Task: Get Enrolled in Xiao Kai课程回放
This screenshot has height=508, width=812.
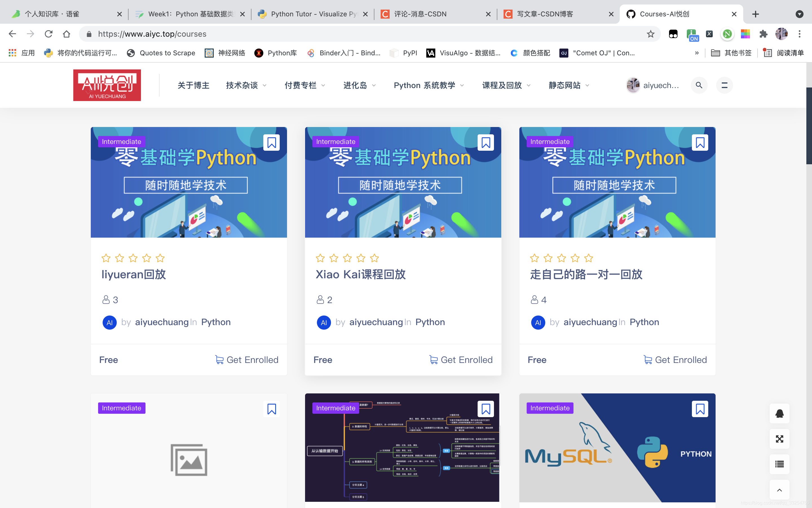Action: tap(461, 360)
